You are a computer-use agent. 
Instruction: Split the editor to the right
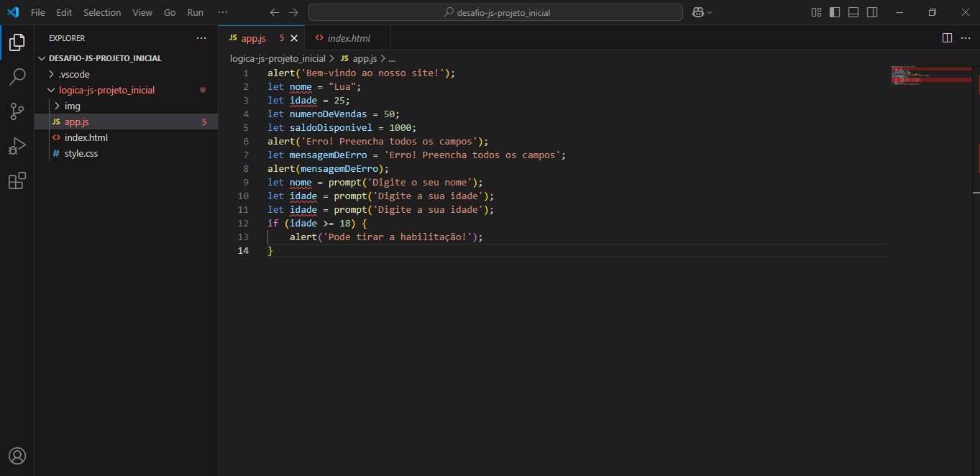947,37
